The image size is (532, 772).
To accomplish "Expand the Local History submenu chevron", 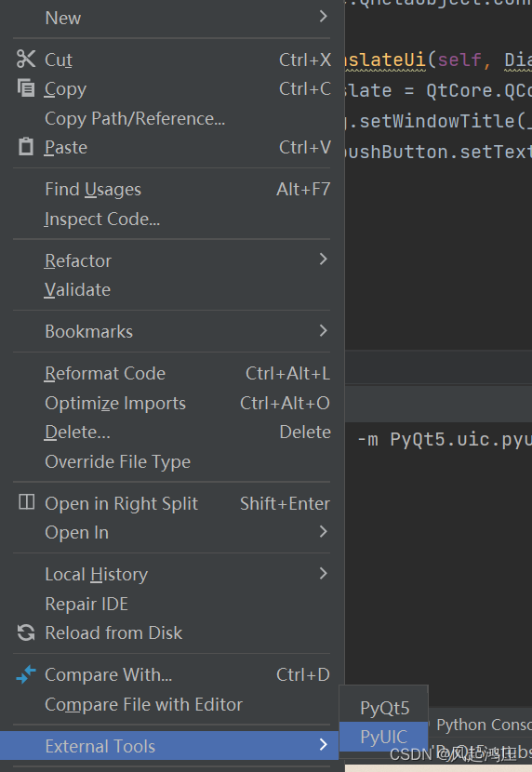I will pyautogui.click(x=323, y=574).
